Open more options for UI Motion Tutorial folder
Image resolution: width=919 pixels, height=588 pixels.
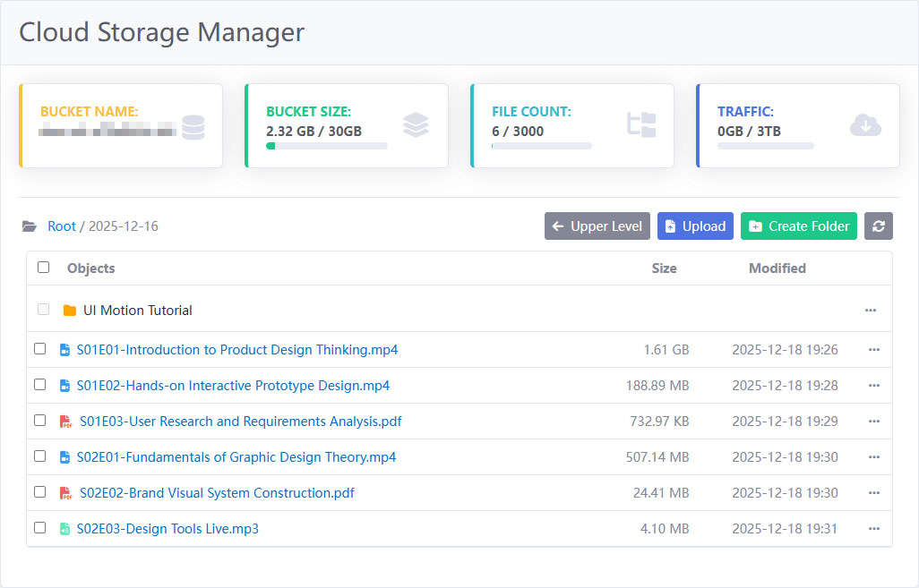(x=870, y=311)
